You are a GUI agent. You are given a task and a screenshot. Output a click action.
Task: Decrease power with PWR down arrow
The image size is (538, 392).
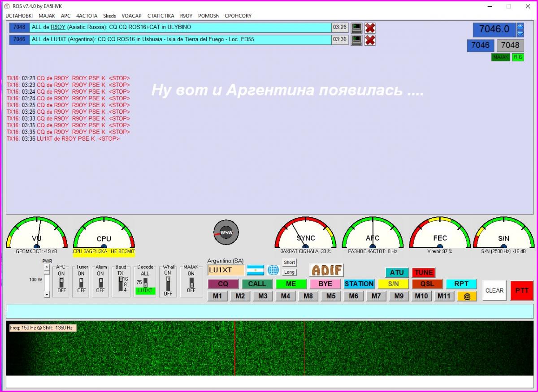47,294
